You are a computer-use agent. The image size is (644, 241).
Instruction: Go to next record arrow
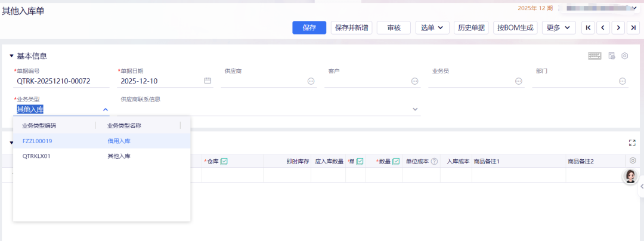point(618,28)
